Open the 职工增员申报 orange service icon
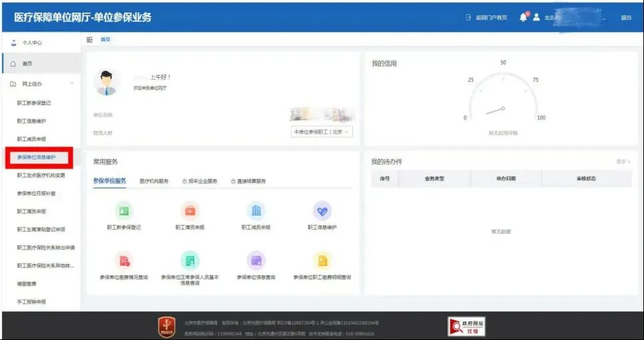This screenshot has height=340, width=644. click(x=190, y=211)
